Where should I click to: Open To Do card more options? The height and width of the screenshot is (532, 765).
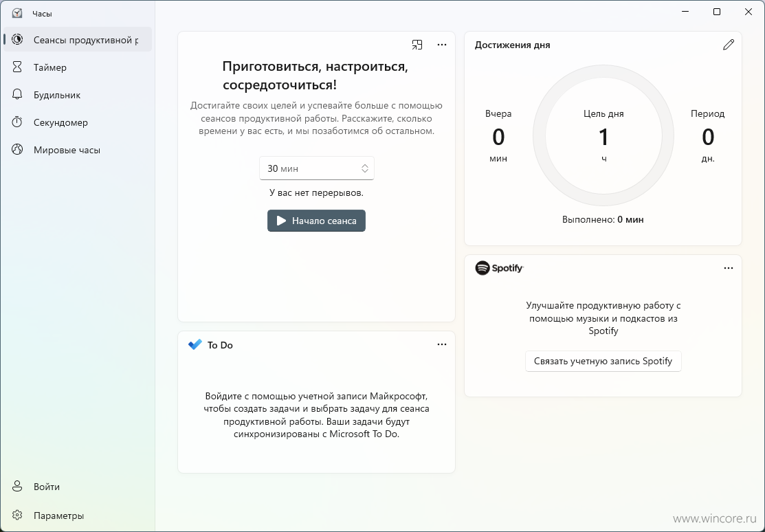442,344
